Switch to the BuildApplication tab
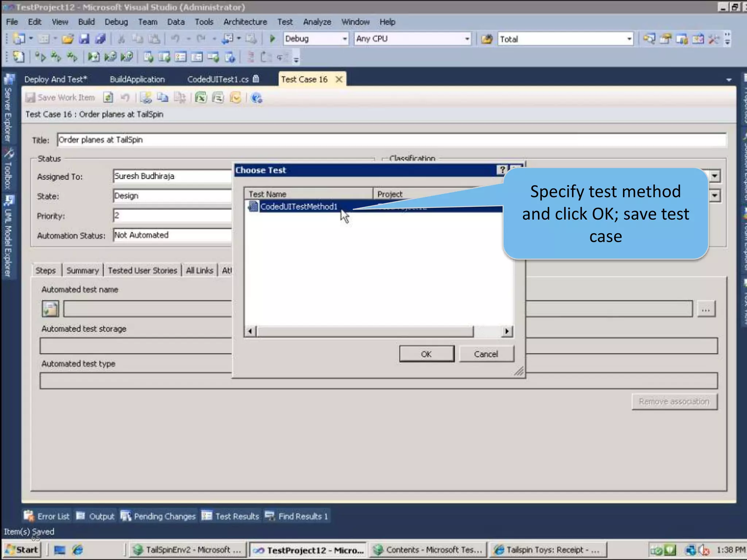The width and height of the screenshot is (747, 560). (137, 79)
